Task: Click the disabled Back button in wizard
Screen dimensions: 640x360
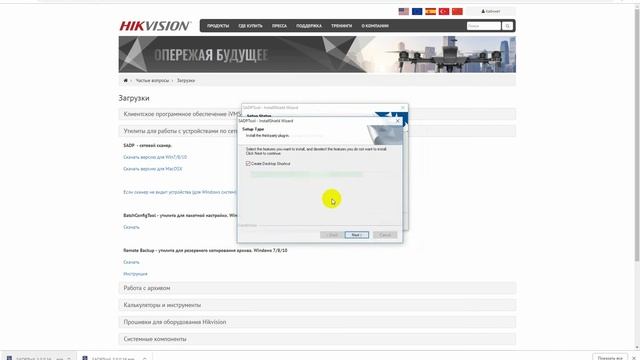Action: pyautogui.click(x=332, y=235)
